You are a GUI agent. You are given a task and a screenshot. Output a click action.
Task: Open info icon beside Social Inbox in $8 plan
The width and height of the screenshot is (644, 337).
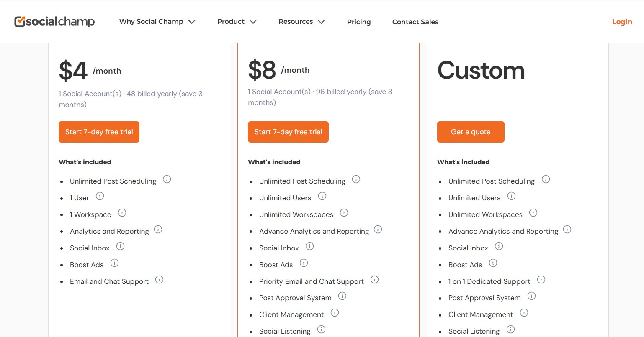pyautogui.click(x=309, y=246)
